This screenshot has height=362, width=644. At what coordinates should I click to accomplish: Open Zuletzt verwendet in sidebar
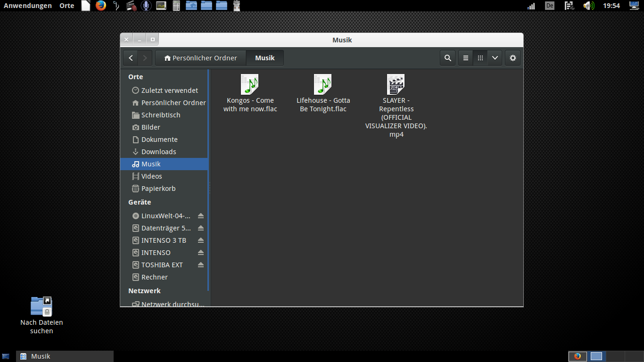click(x=164, y=90)
